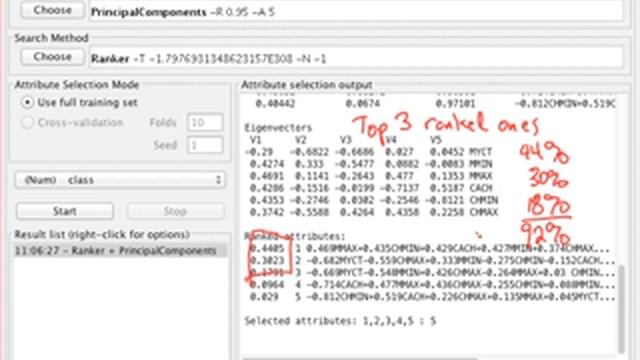
Task: Open PrincipalComponents evaluator options text field
Action: click(x=356, y=11)
